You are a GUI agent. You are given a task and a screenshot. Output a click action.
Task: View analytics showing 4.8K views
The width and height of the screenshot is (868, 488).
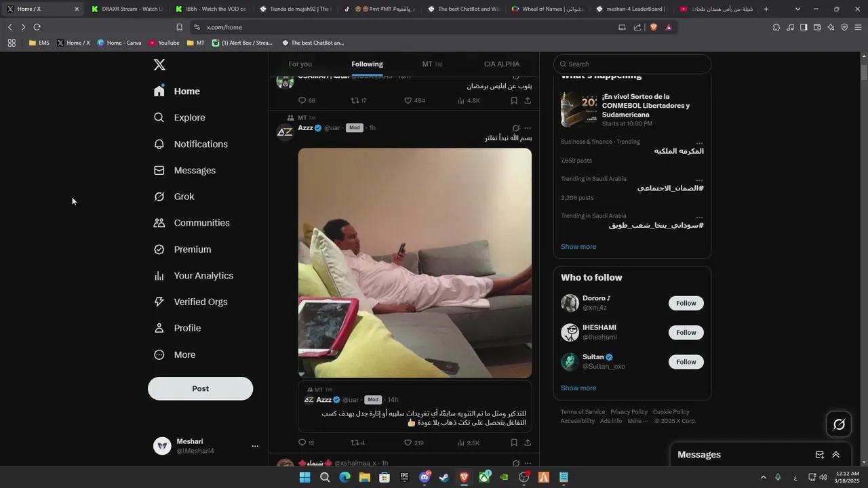click(x=469, y=100)
